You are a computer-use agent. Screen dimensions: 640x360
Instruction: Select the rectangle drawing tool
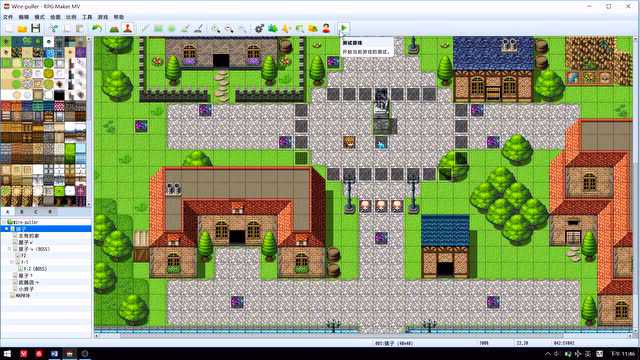click(x=158, y=28)
